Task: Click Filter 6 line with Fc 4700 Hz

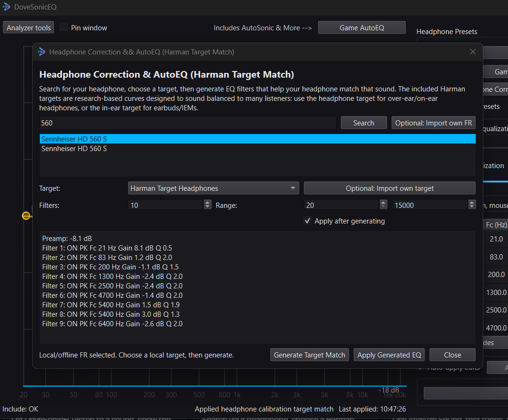Action: (112, 295)
